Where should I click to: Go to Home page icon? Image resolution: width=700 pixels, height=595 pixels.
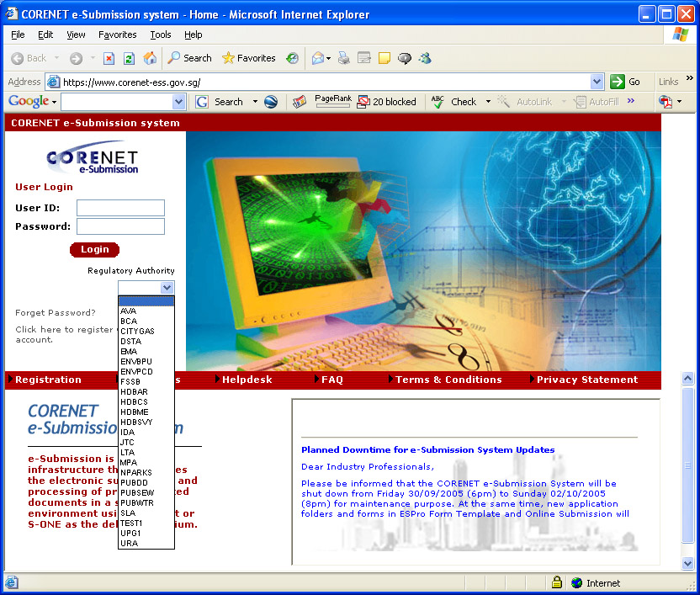pos(150,58)
